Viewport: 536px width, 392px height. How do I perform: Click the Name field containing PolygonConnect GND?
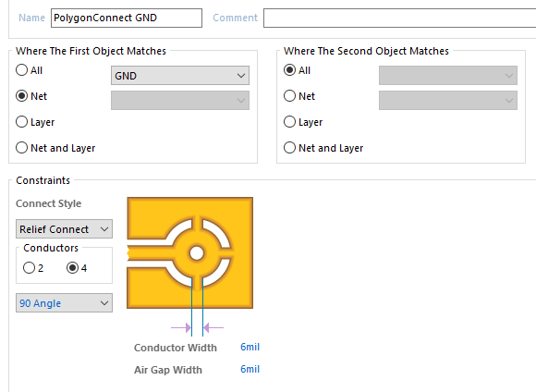pos(127,18)
